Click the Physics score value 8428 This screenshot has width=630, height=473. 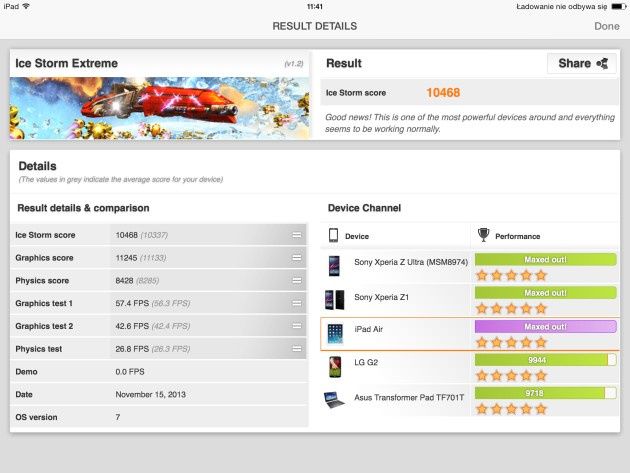tap(124, 281)
